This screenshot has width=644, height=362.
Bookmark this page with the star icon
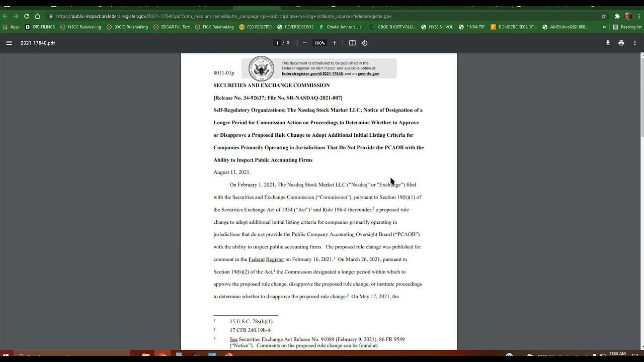coord(604,16)
